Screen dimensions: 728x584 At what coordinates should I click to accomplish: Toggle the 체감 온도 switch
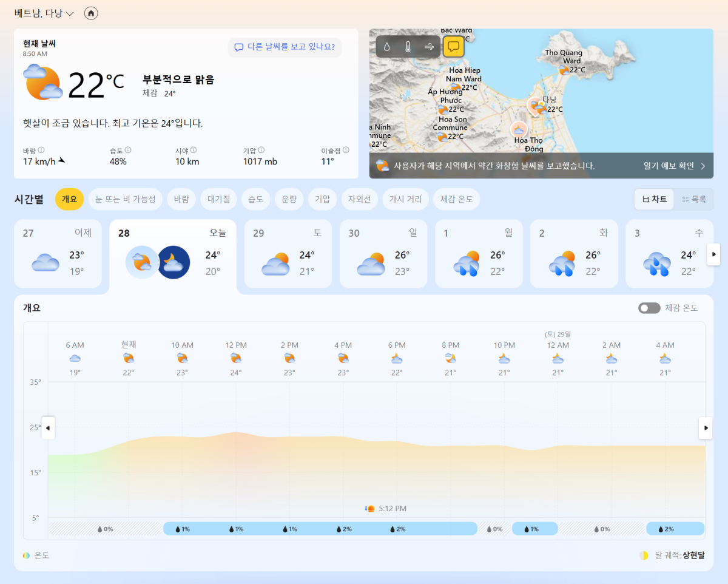click(649, 308)
